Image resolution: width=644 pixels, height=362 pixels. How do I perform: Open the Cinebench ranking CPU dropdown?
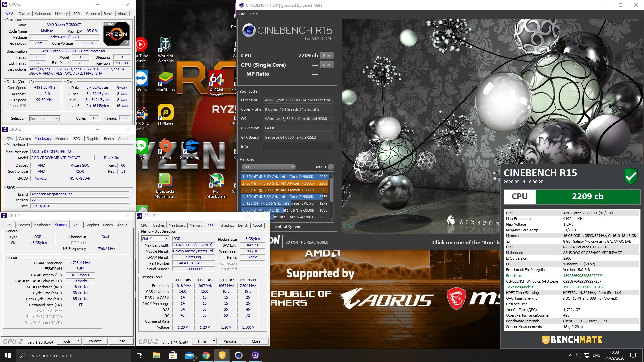pyautogui.click(x=268, y=167)
